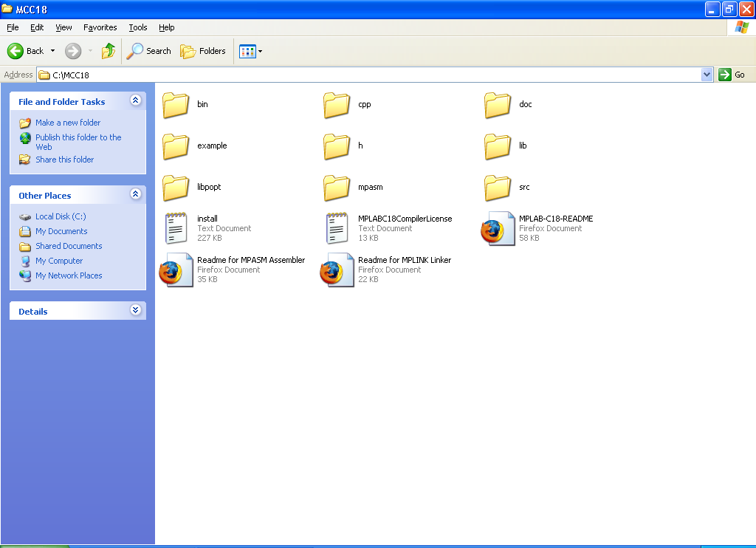Click Readme for MPASM Assembler file name
Screen dimensions: 756x548
[x=251, y=260]
